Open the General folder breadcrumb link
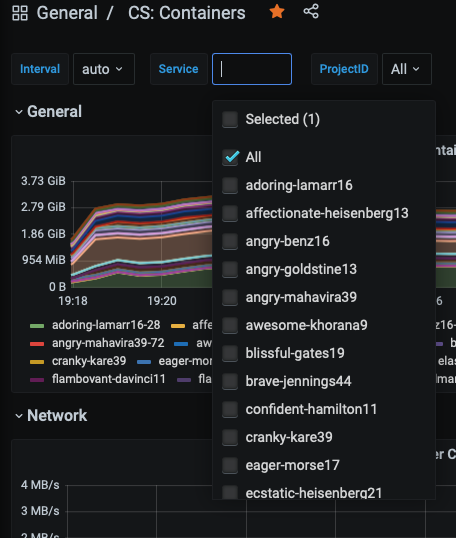This screenshot has width=456, height=538. pyautogui.click(x=67, y=13)
